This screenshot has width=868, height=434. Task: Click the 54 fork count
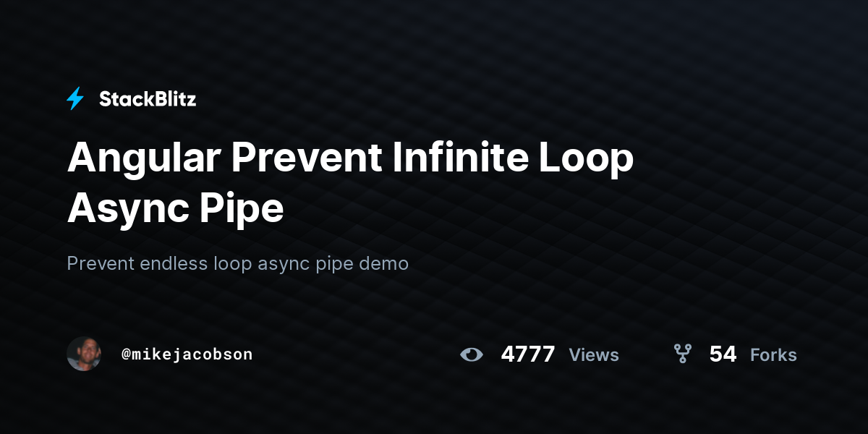tap(723, 354)
